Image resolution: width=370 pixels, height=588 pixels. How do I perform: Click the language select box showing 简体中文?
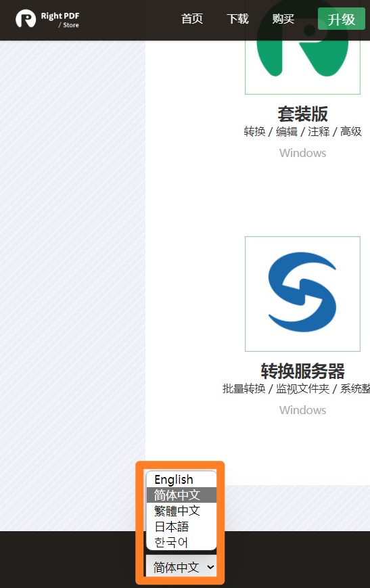[181, 567]
